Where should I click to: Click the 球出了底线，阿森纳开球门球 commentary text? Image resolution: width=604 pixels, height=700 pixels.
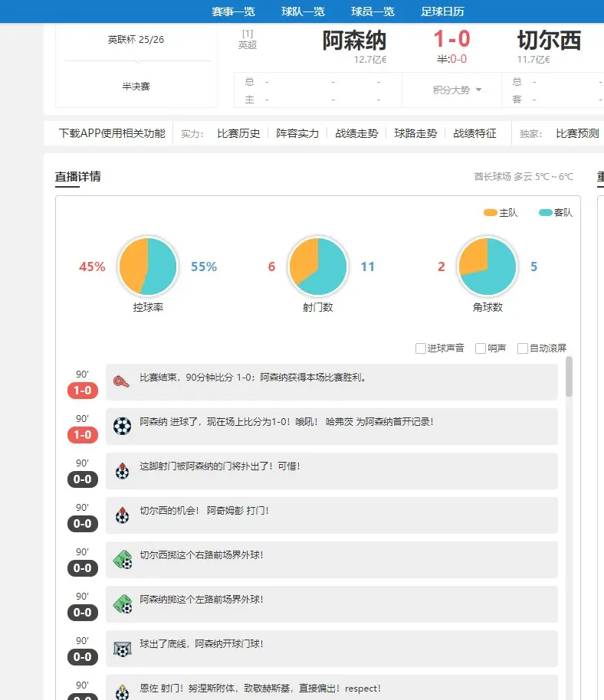[x=201, y=644]
